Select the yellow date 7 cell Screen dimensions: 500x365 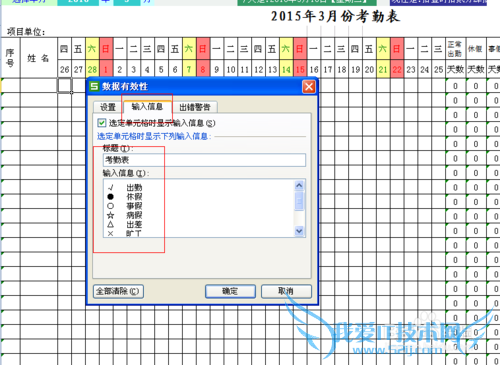click(189, 69)
